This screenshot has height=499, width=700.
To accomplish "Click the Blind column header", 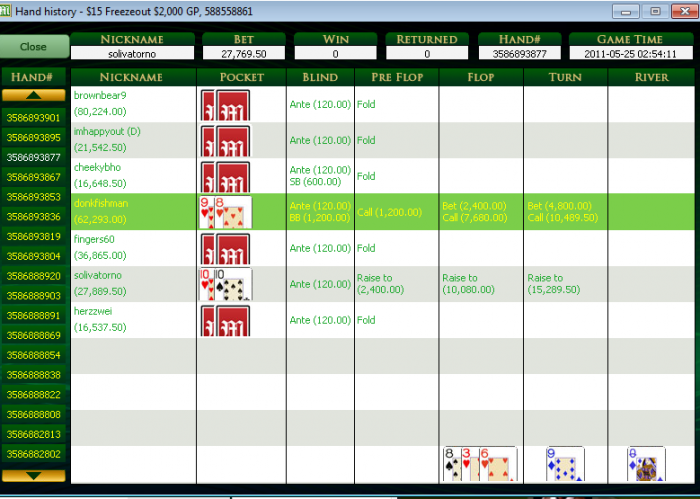I will tap(320, 77).
